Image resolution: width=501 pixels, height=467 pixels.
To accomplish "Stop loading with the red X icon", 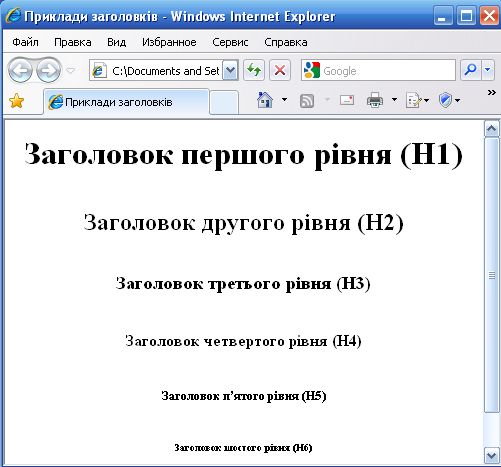I will (x=280, y=70).
